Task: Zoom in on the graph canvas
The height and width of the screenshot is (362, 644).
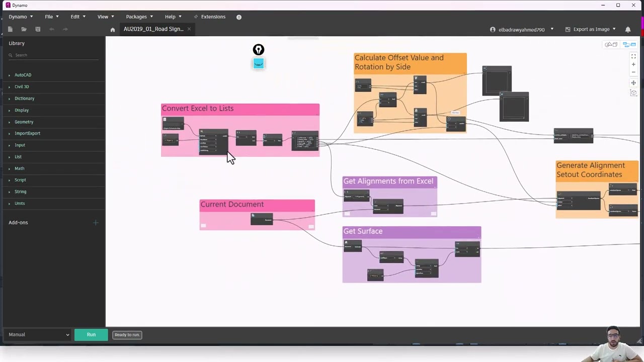Action: pos(633,64)
